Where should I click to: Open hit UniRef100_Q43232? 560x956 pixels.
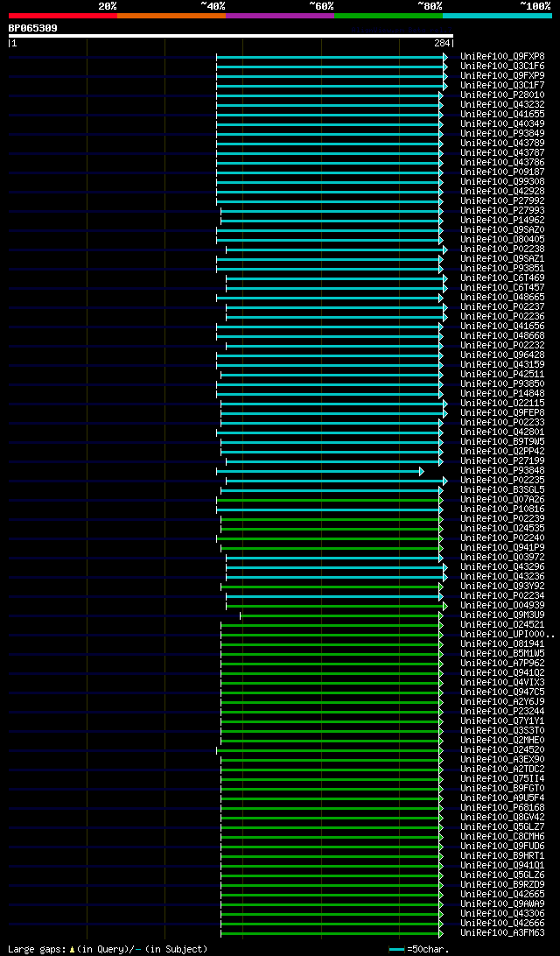coord(503,105)
